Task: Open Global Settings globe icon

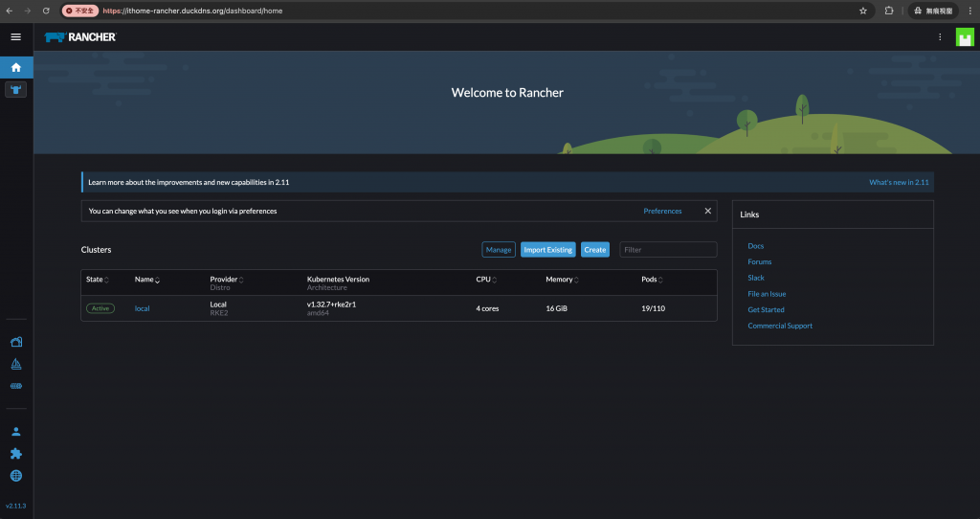Action: pos(16,476)
